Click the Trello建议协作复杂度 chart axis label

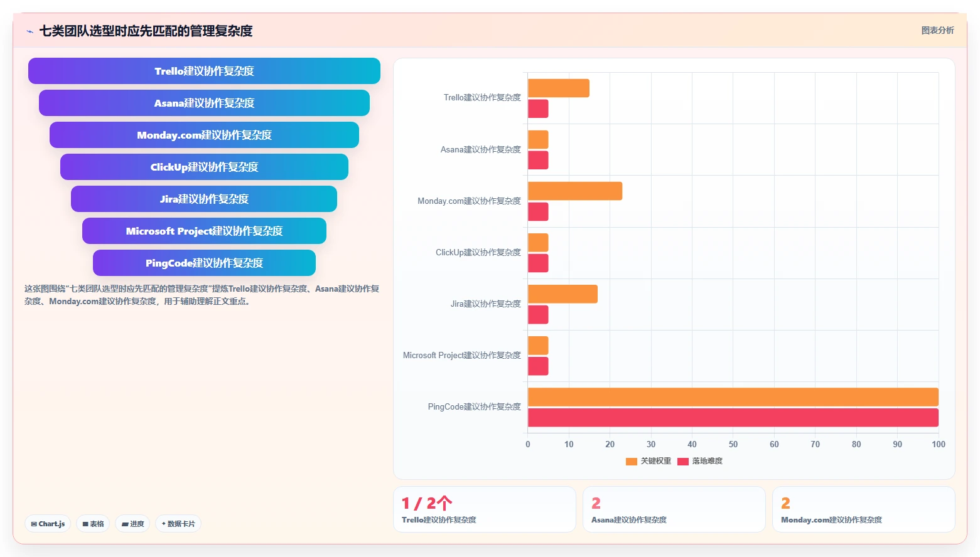point(482,98)
